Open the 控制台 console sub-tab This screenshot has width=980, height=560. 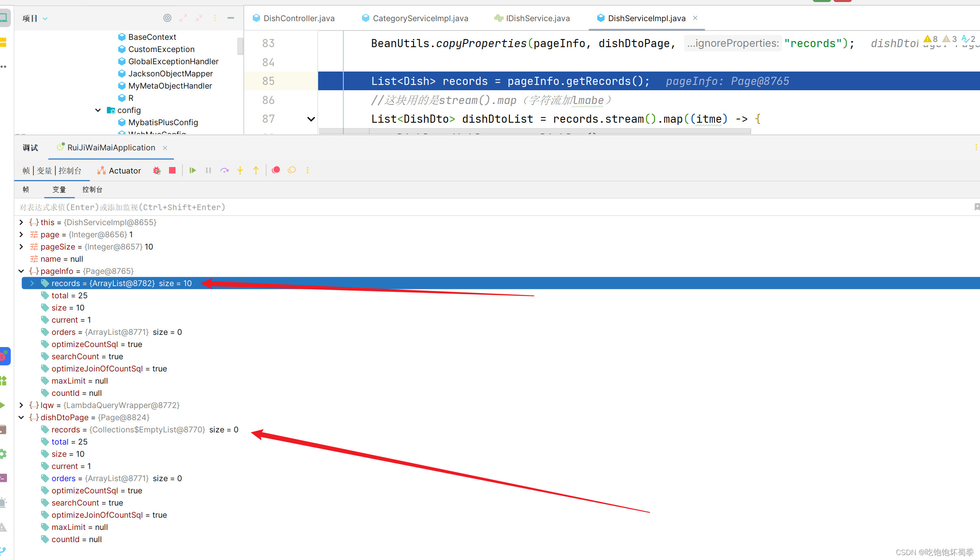point(92,189)
